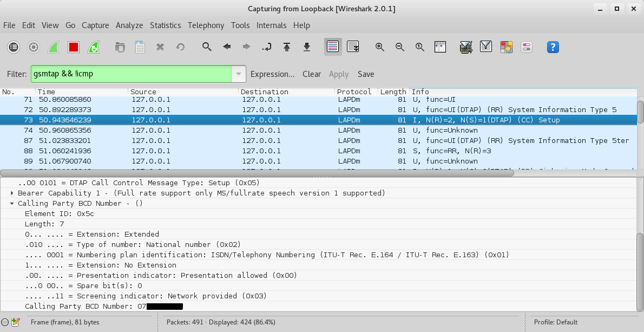Open the Tools menu
The height and width of the screenshot is (332, 644).
pyautogui.click(x=240, y=25)
